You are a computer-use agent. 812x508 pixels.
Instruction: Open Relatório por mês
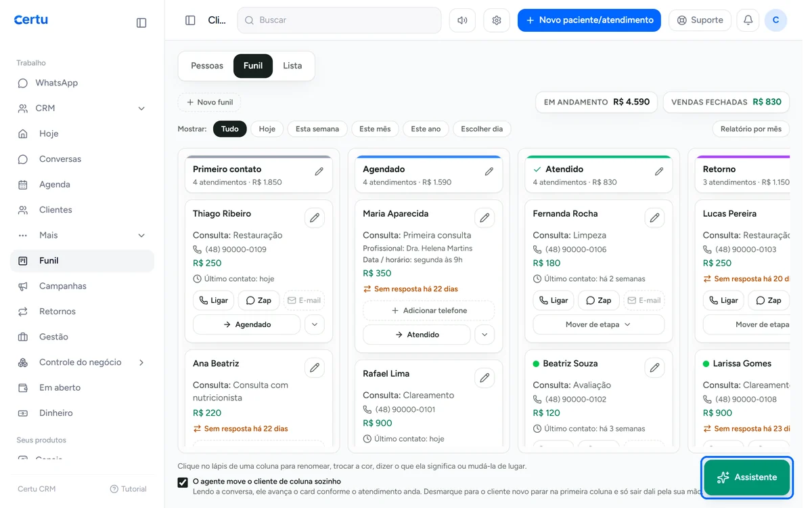click(x=750, y=129)
